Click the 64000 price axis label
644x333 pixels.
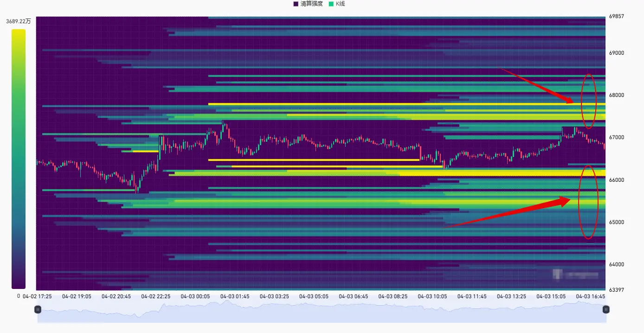click(x=616, y=264)
